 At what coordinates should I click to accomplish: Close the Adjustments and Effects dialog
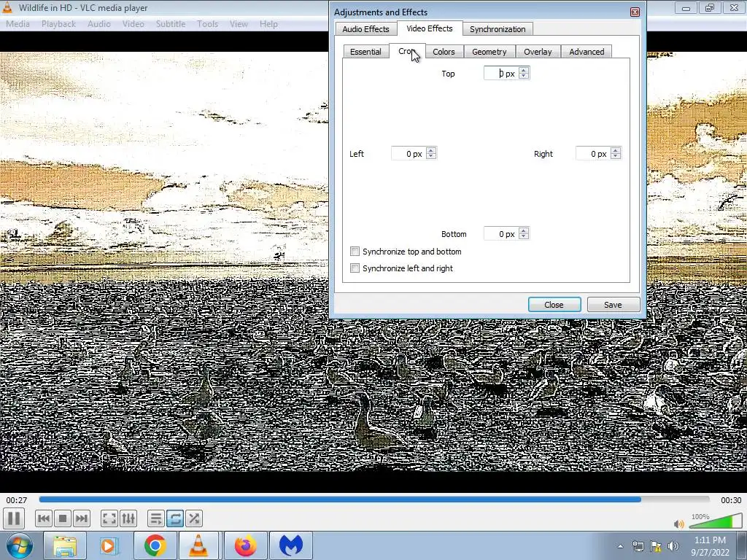click(635, 12)
